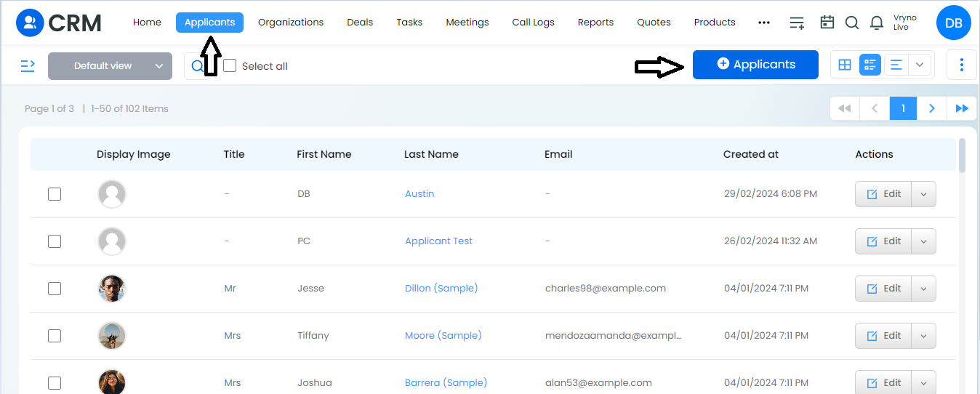Click the CRM logo icon
Screen dimensions: 980x394
[x=30, y=23]
